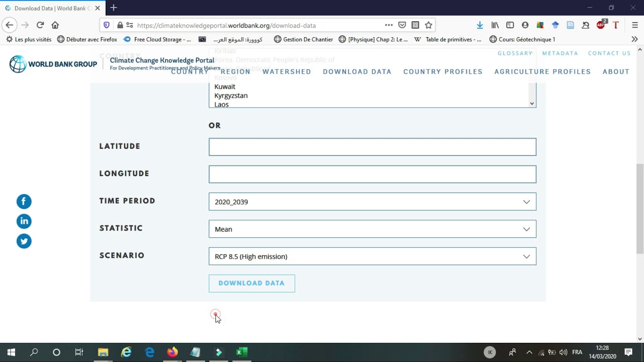Close the Download Data browser tab
Image resolution: width=644 pixels, height=362 pixels.
click(98, 8)
